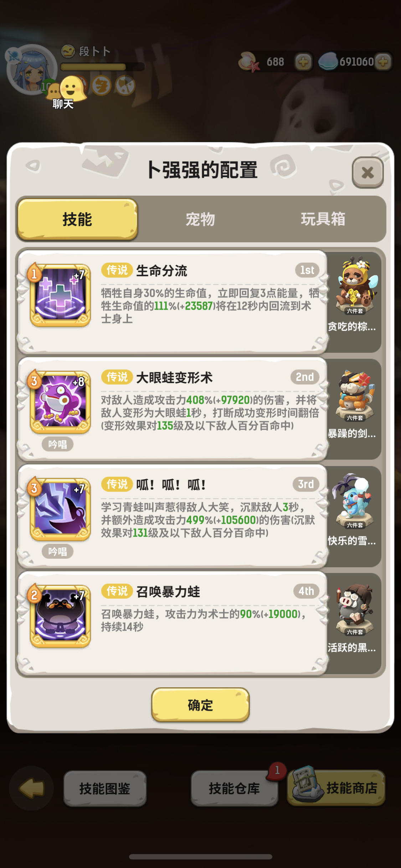401x868 pixels.
Task: Add more pearls via plus icon
Action: [383, 62]
